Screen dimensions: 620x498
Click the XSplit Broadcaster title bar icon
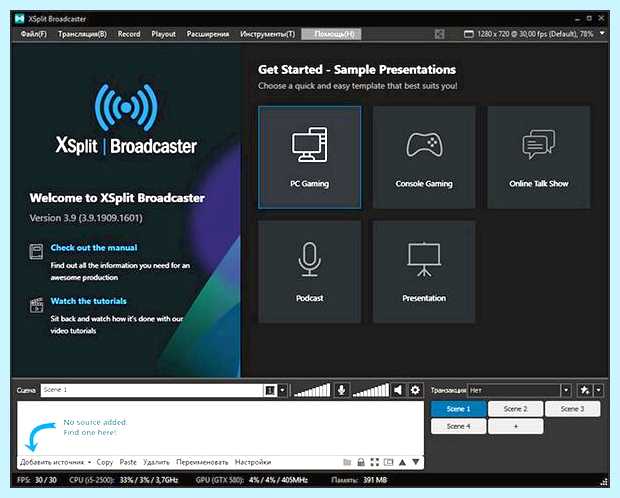[x=19, y=19]
